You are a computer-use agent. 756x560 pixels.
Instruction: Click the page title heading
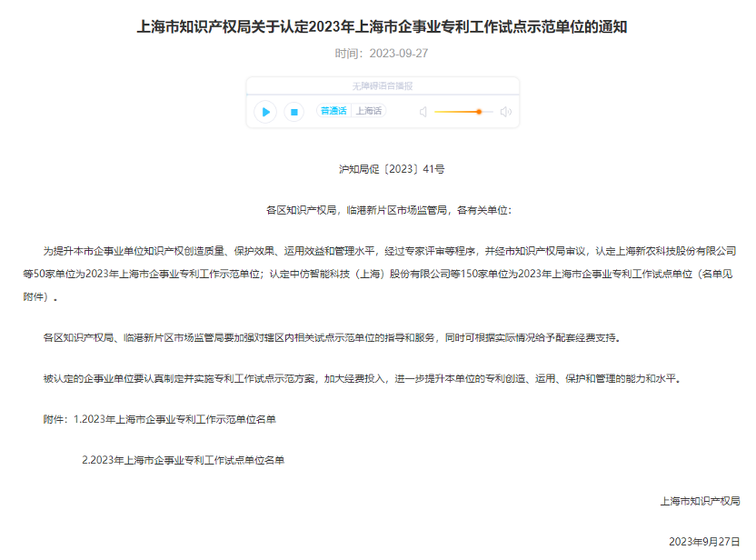[x=383, y=26]
